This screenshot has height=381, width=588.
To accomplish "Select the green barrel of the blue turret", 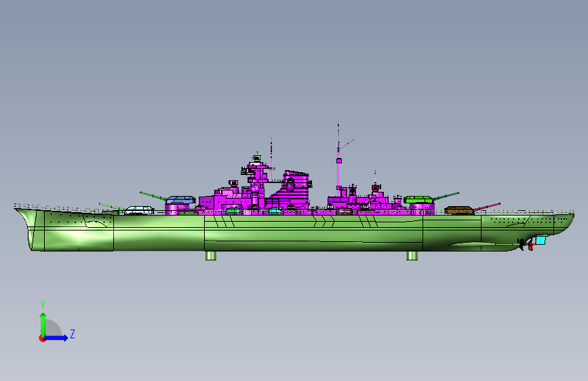I will click(153, 196).
